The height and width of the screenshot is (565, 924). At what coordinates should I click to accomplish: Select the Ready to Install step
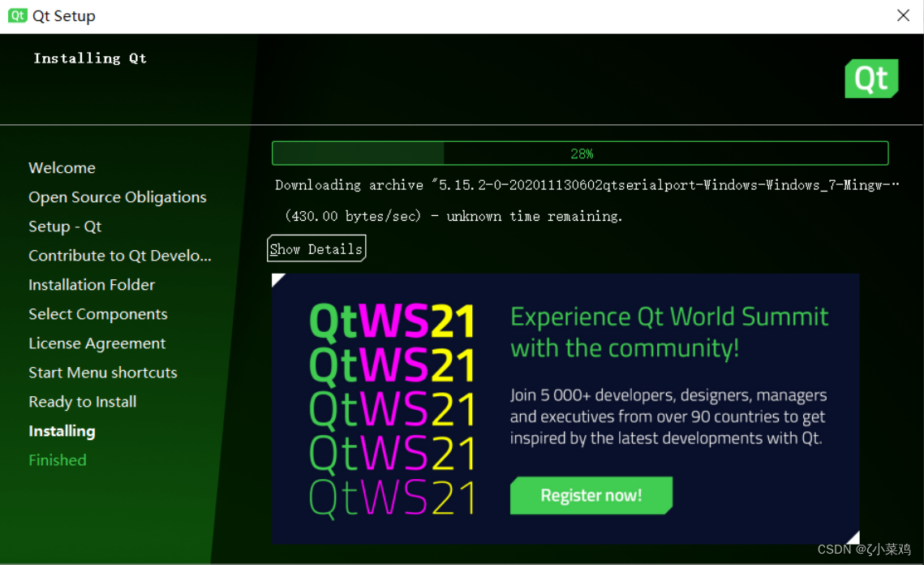pos(83,402)
